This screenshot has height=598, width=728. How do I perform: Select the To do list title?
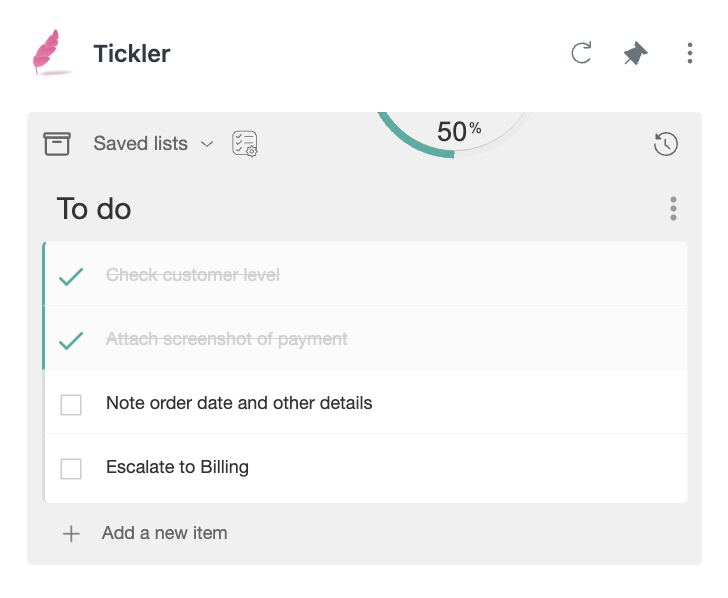[x=94, y=209]
